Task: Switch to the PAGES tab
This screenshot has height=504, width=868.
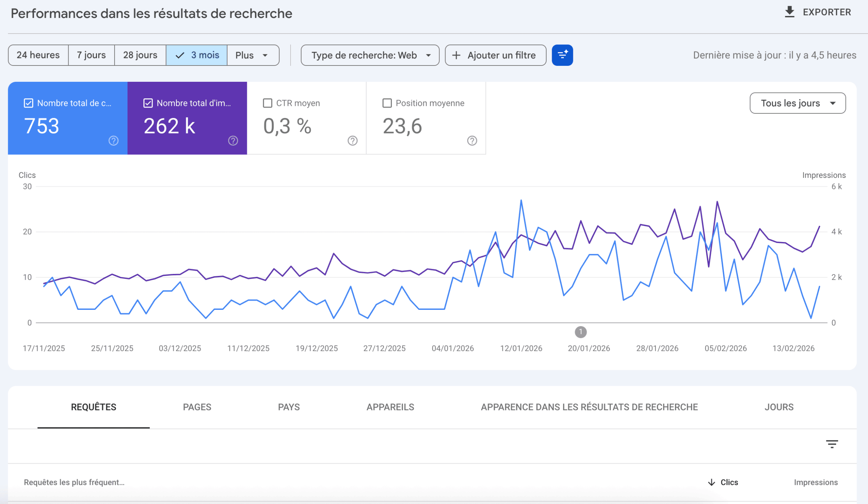Action: click(x=197, y=407)
